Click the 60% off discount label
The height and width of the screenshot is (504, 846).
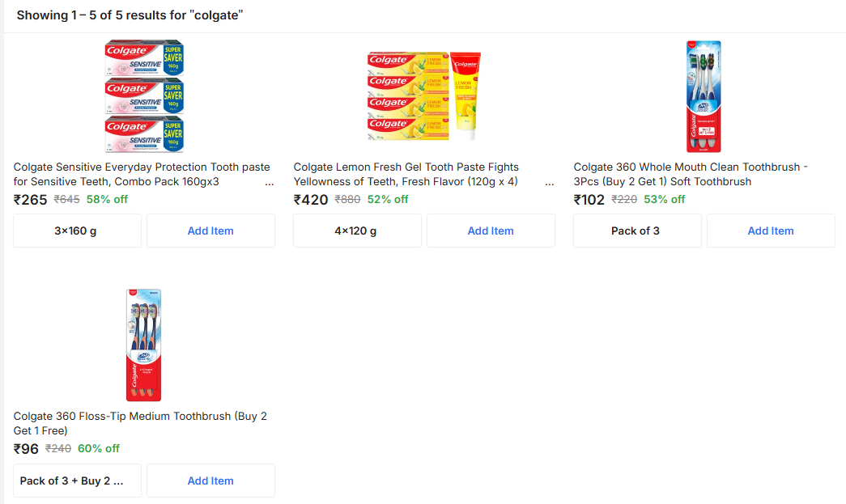[x=99, y=449]
